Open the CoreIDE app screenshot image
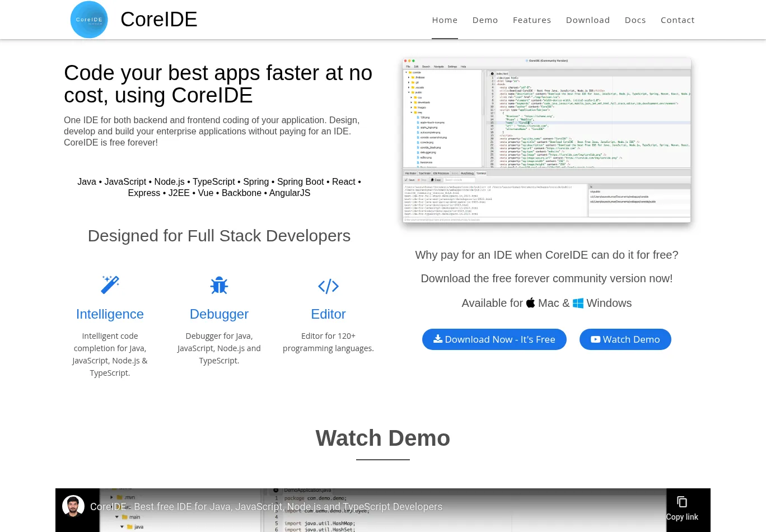Viewport: 766px width, 532px height. 546,140
